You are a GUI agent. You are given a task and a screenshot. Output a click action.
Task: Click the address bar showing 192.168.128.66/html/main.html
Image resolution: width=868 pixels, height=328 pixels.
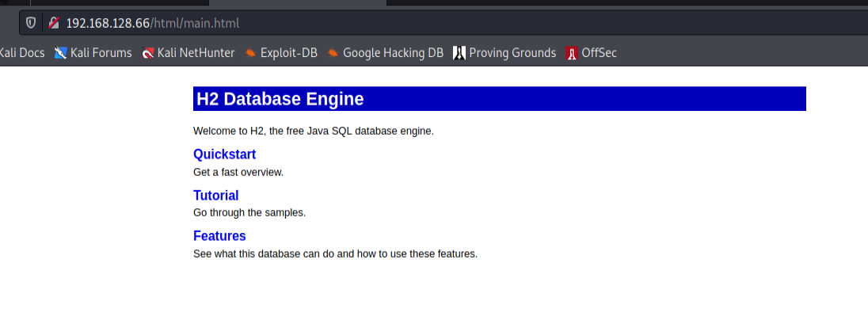point(443,23)
